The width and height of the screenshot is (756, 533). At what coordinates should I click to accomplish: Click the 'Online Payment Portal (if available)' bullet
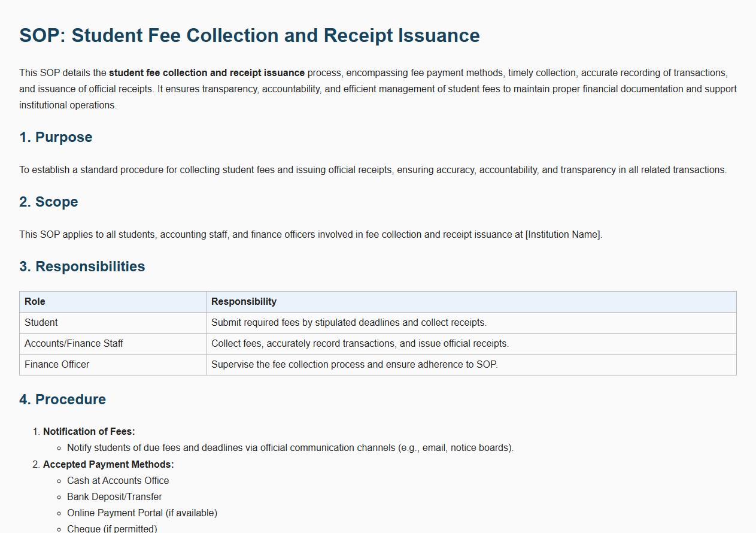click(x=142, y=513)
